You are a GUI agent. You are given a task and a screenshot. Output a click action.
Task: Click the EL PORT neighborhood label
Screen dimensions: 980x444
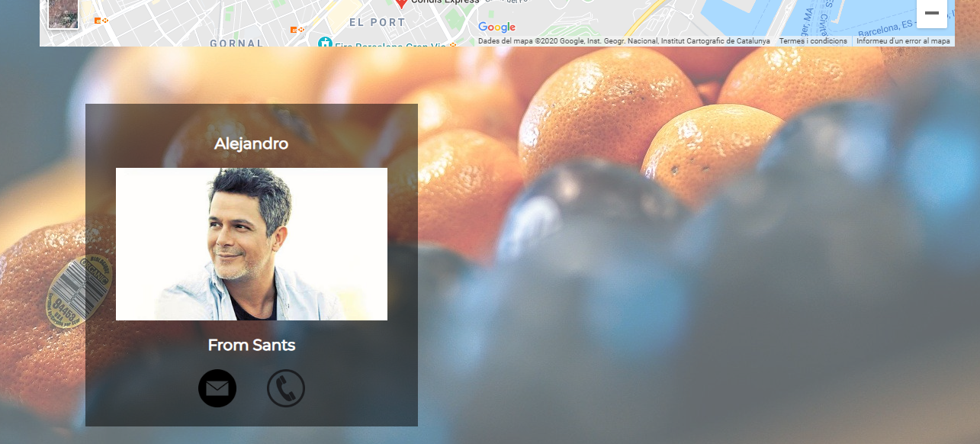pos(378,22)
